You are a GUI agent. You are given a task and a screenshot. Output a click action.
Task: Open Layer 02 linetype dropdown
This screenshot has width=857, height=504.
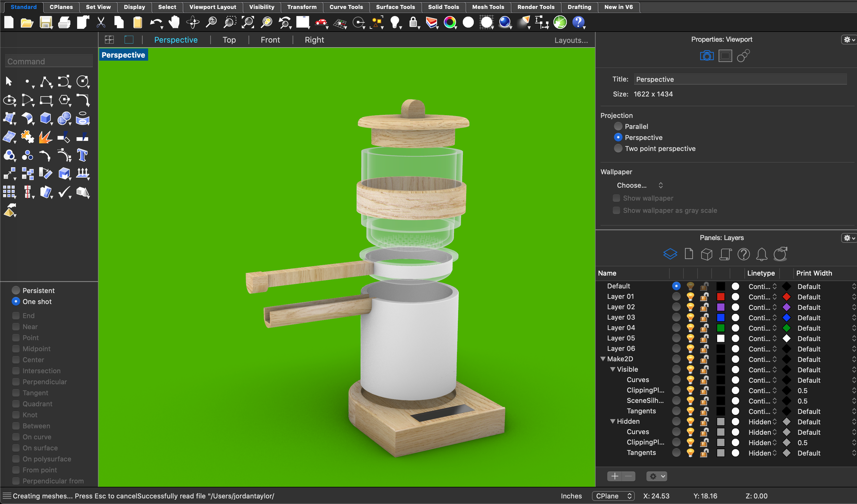point(762,307)
